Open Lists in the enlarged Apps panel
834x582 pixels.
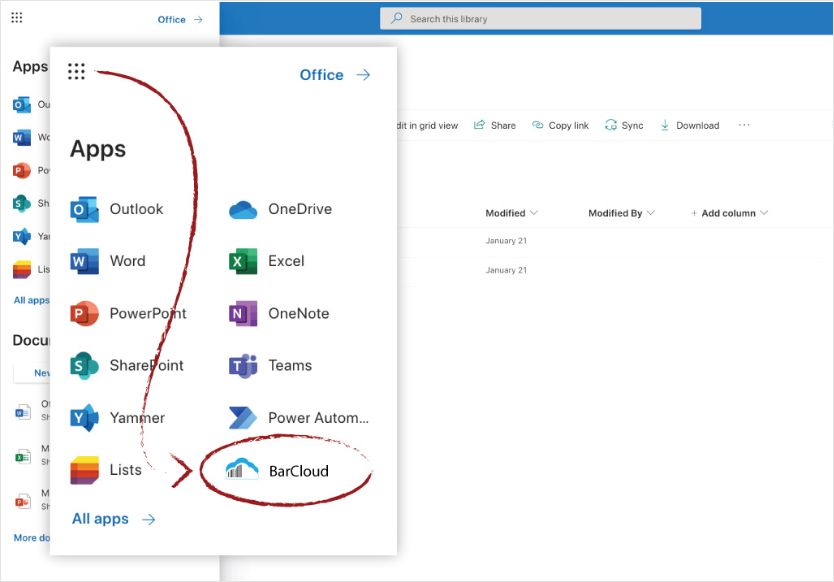pyautogui.click(x=106, y=470)
